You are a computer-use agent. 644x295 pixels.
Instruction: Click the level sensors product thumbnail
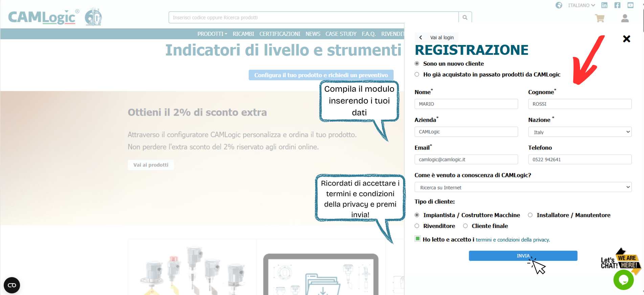pyautogui.click(x=193, y=271)
